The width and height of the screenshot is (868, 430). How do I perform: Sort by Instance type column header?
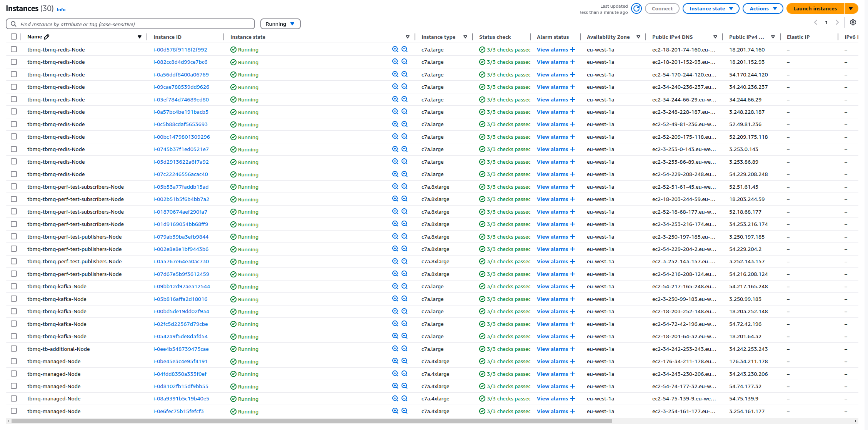[x=438, y=37]
